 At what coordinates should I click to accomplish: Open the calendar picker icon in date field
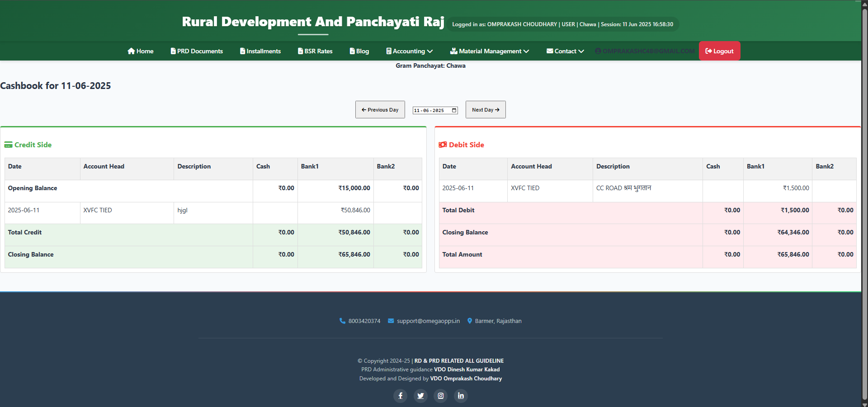click(x=454, y=110)
